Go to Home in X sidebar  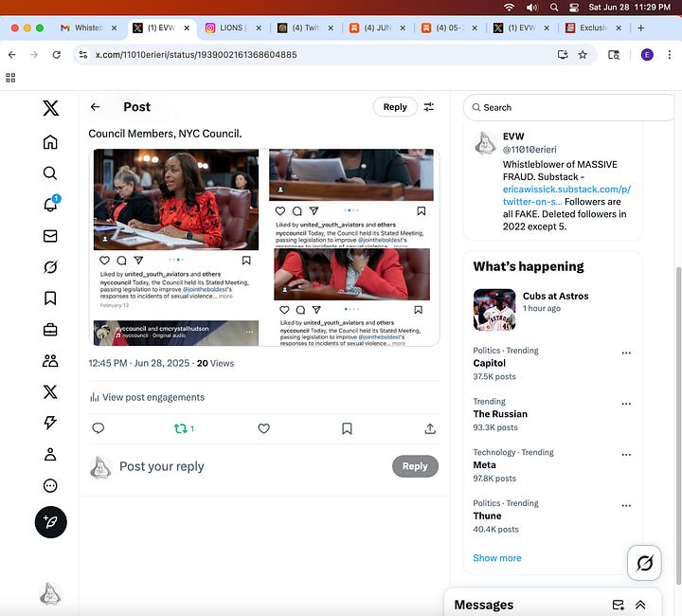[50, 142]
